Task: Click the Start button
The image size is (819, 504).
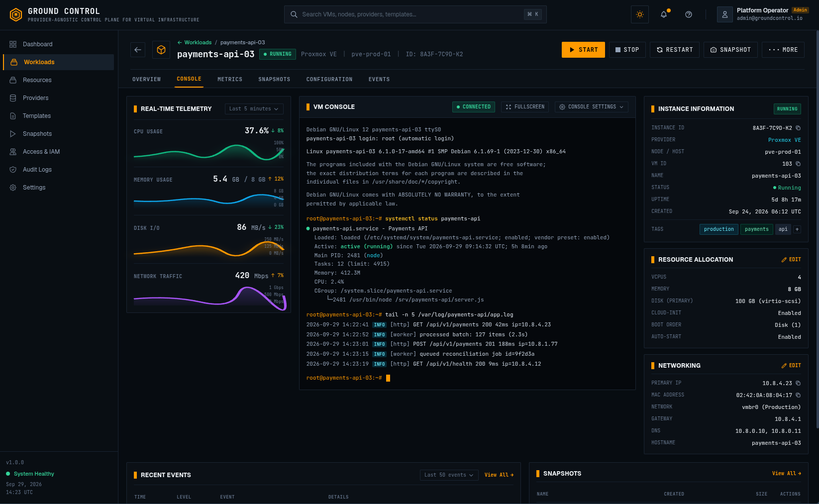Action: (x=584, y=50)
